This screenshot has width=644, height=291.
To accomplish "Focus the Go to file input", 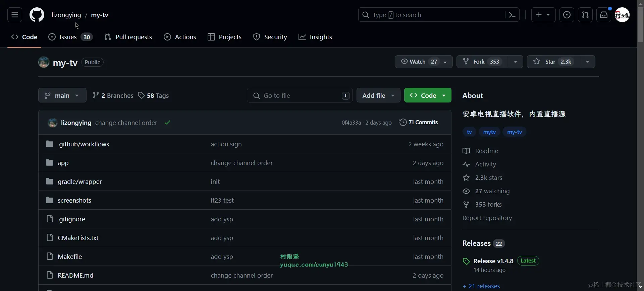I will tap(300, 95).
